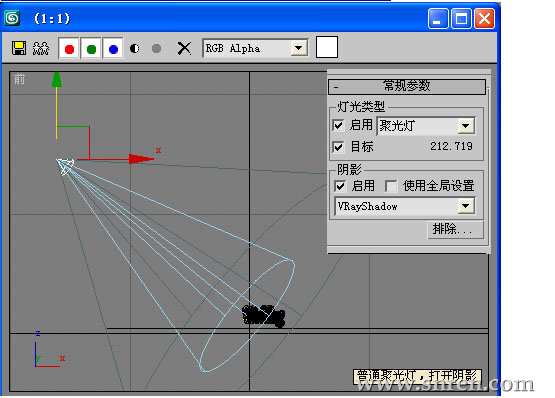Click the Clone Rendered Frame Window icon
The height and width of the screenshot is (398, 555).
tap(41, 48)
